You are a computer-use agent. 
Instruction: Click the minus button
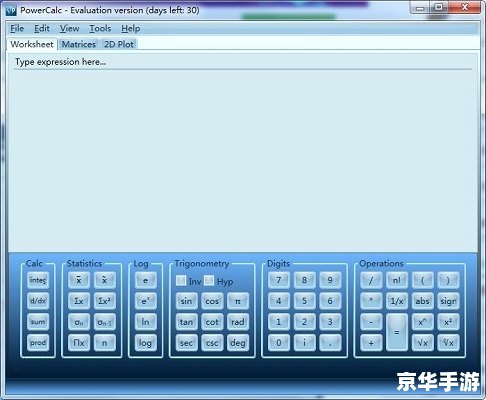[371, 322]
